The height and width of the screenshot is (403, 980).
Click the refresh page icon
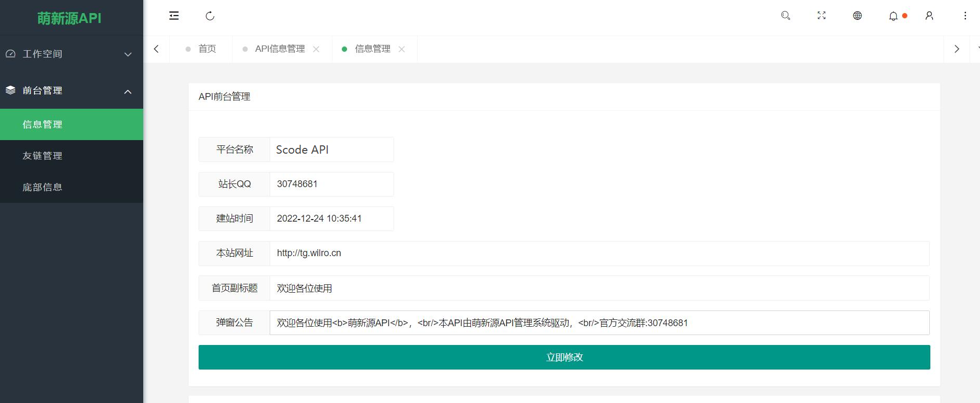(210, 16)
